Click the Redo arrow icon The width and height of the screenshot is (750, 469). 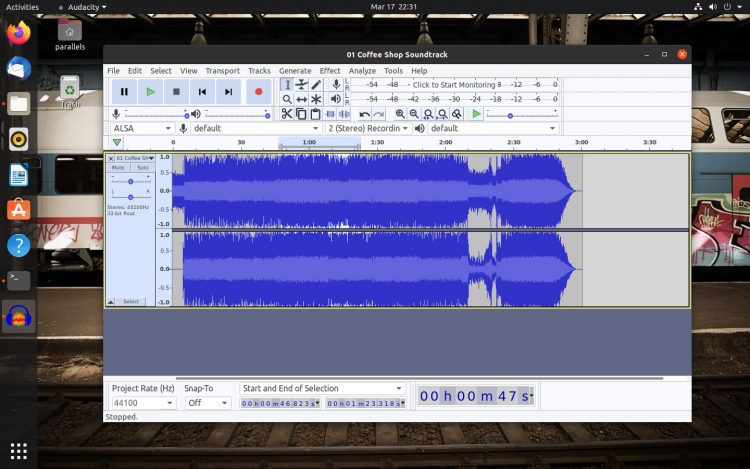point(379,114)
